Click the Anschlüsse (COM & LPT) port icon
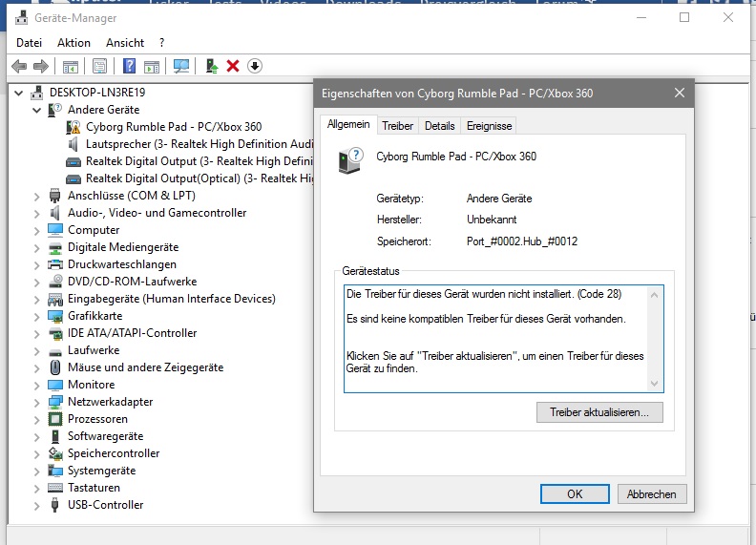 coord(55,196)
